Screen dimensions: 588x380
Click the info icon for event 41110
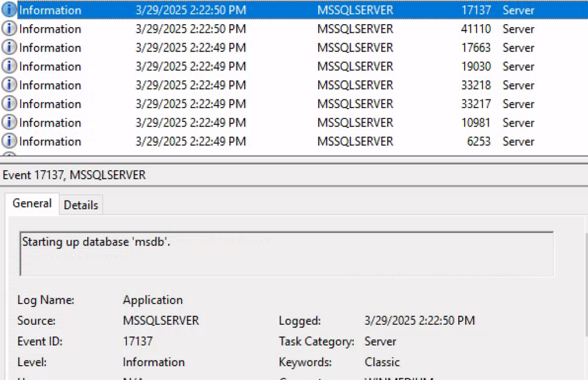click(x=9, y=29)
